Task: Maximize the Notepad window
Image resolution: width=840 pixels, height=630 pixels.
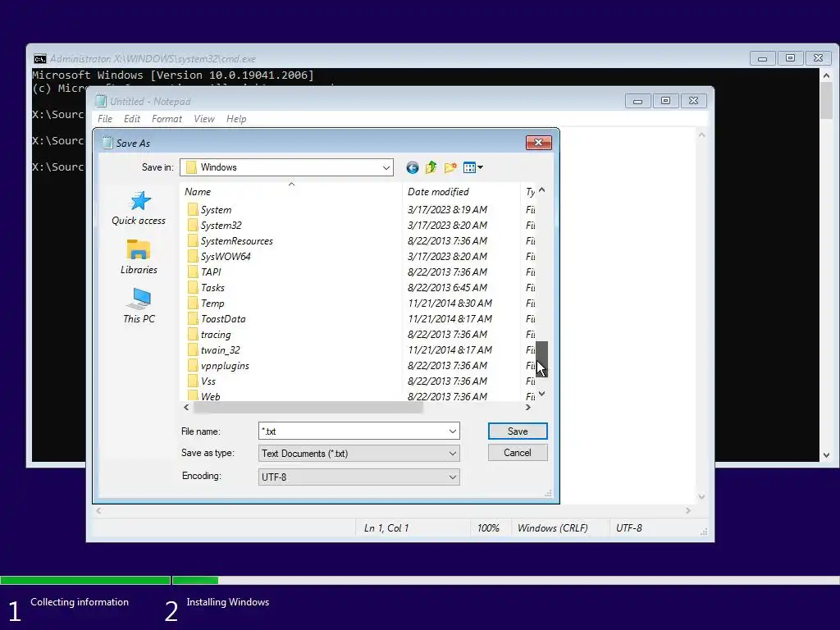Action: [x=665, y=101]
